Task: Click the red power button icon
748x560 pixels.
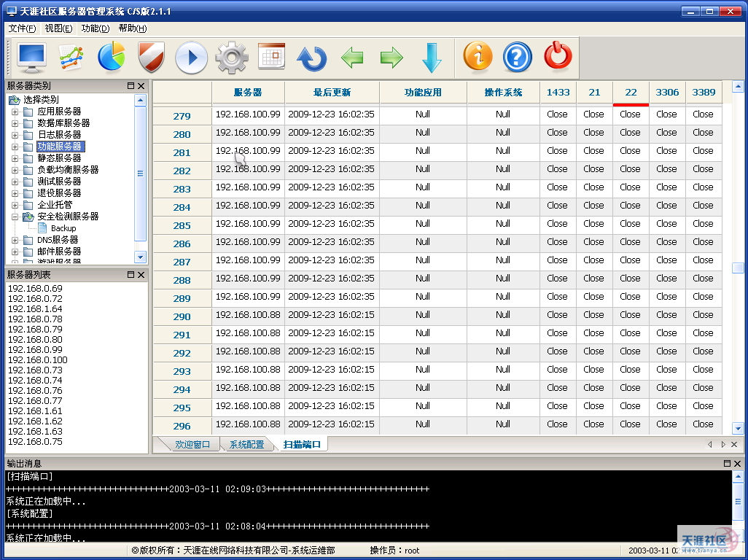Action: tap(558, 57)
